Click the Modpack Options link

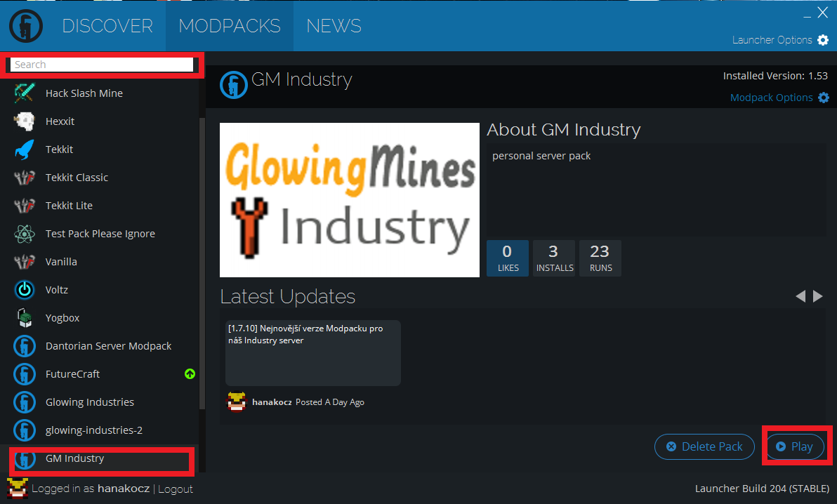tap(771, 98)
